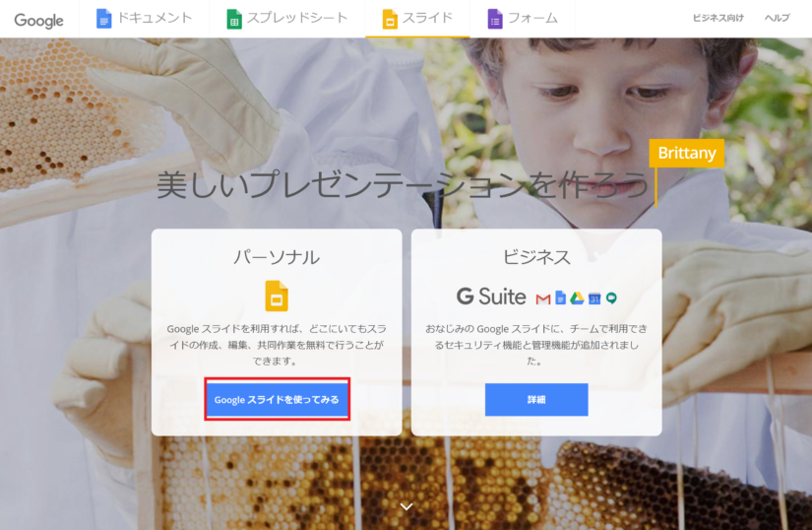Click the 詳細 button

coord(536,399)
